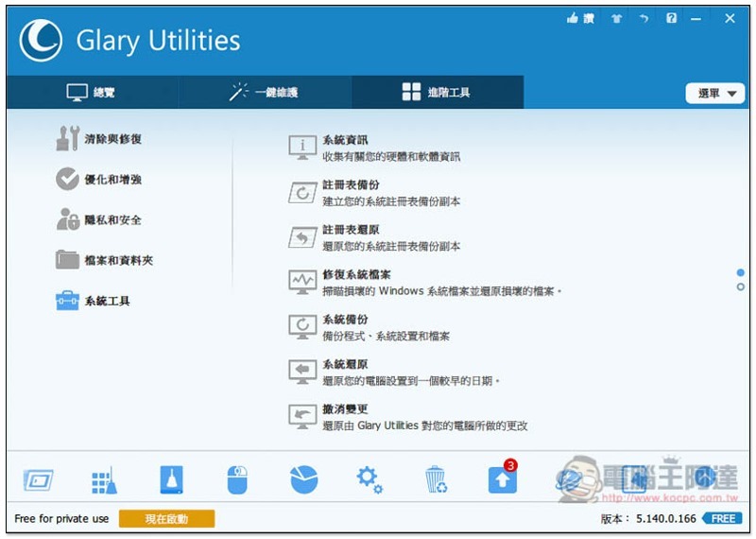Open help with the question mark icon
Viewport: 756px width, 539px height.
coord(671,18)
